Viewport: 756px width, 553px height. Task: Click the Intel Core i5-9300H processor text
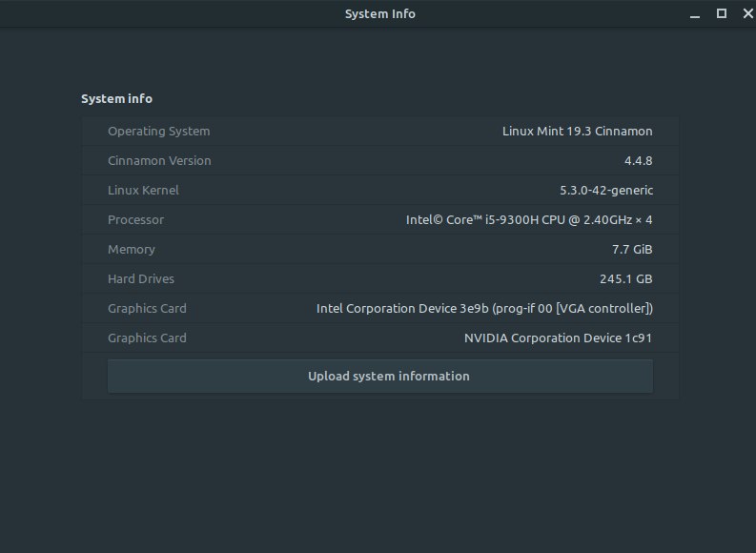coord(529,220)
